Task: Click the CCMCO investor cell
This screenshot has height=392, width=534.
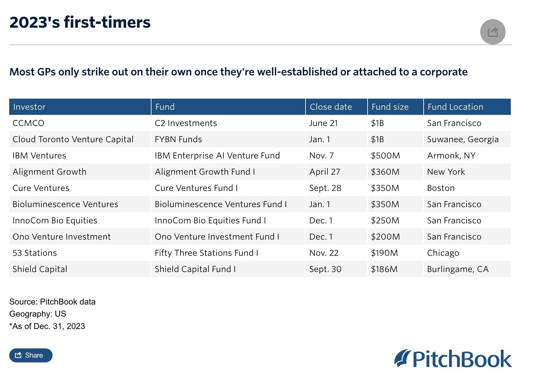Action: (29, 123)
